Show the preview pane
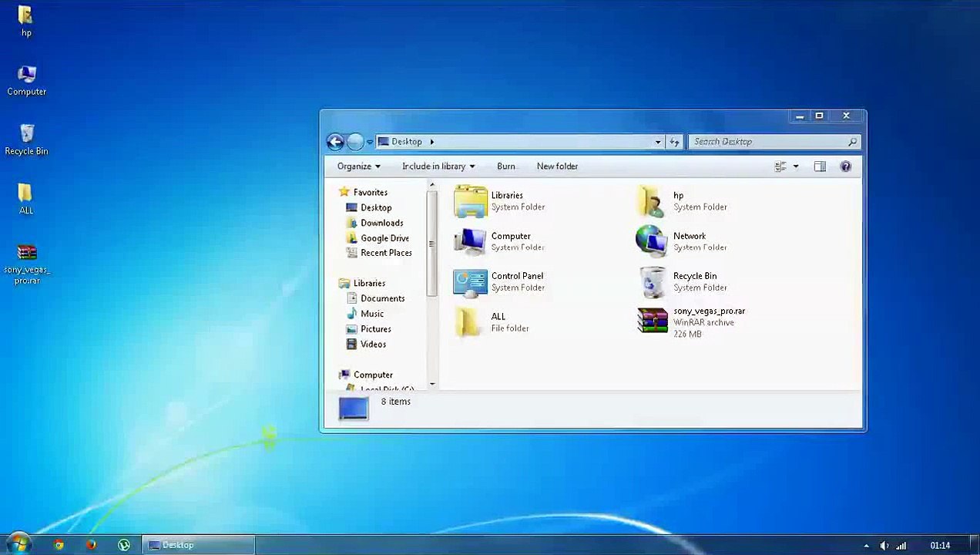 820,166
